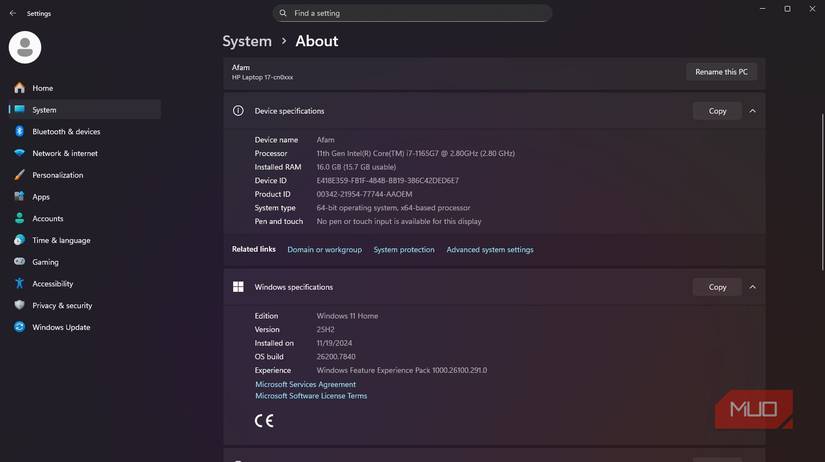The height and width of the screenshot is (462, 825).
Task: Collapse the Device specifications section
Action: tap(752, 111)
